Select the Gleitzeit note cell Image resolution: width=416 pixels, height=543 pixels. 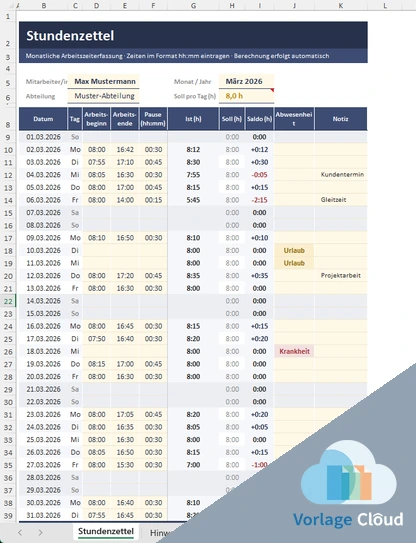pyautogui.click(x=341, y=200)
